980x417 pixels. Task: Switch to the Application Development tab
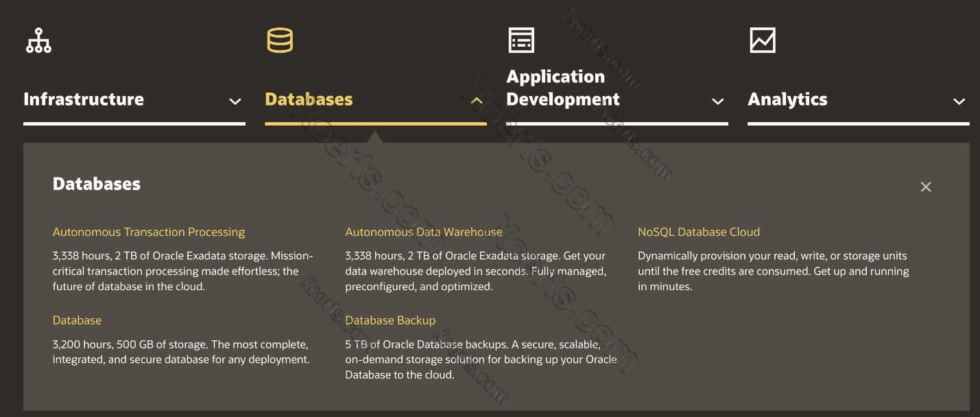562,88
